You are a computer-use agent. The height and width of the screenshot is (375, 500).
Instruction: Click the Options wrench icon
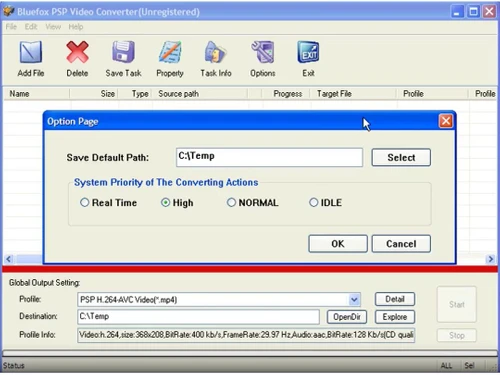(x=263, y=52)
